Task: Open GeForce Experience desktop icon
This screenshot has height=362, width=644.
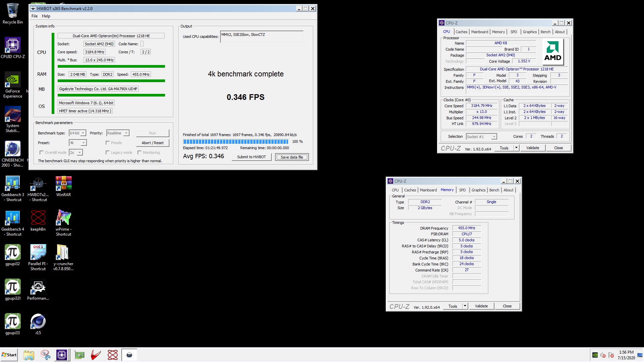Action: [x=13, y=84]
